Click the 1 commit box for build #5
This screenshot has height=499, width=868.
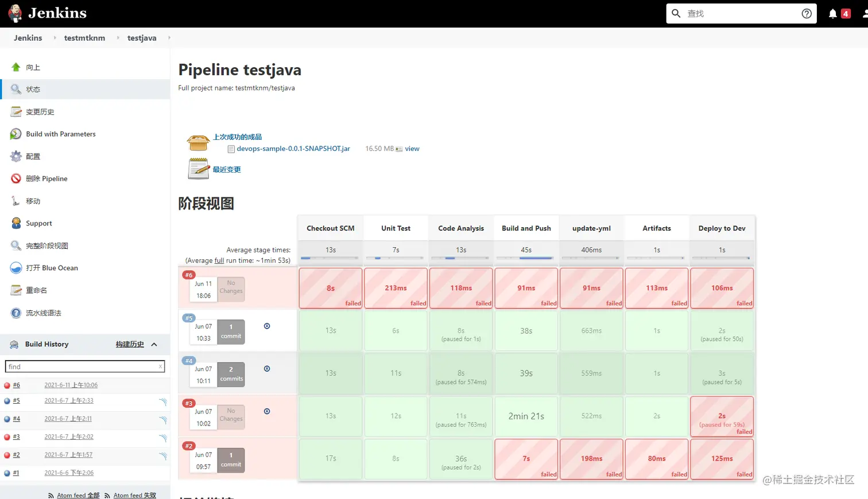[x=231, y=332]
